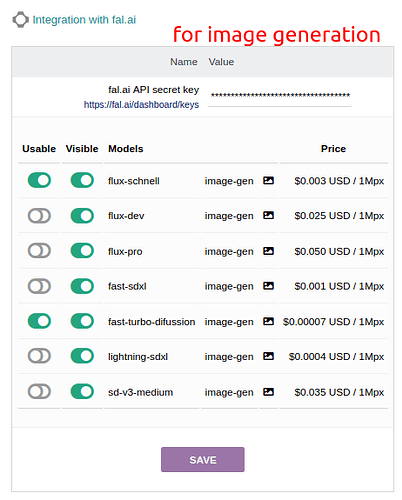Screen dimensions: 402x500
Task: Click the $0.001 USD / 1Mpx price
Action: pos(339,286)
